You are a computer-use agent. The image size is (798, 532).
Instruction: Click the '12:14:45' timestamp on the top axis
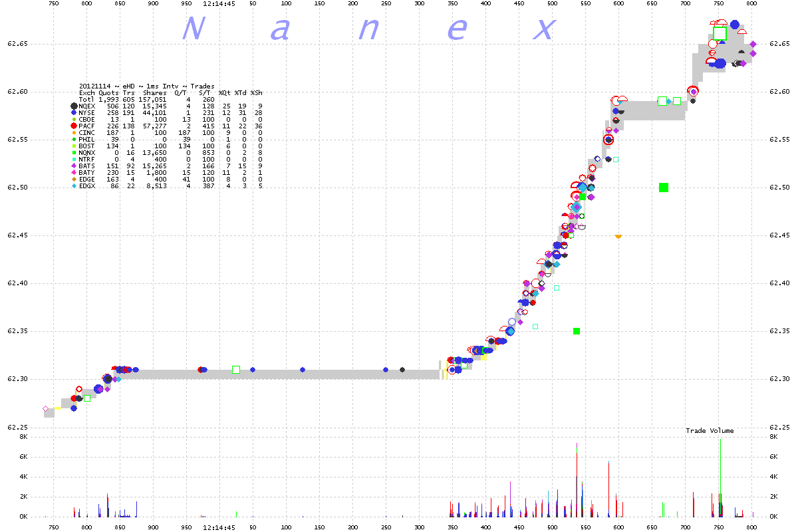(221, 4)
